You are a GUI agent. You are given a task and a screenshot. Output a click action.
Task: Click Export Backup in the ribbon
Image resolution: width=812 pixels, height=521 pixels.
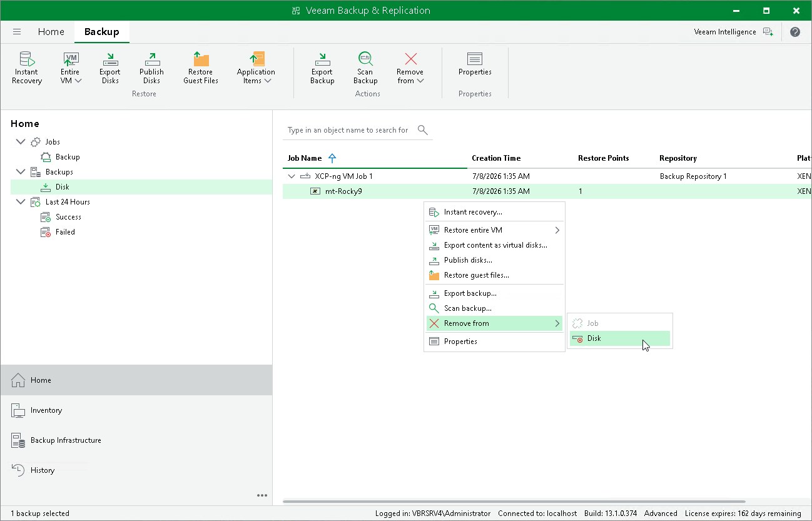tap(322, 68)
